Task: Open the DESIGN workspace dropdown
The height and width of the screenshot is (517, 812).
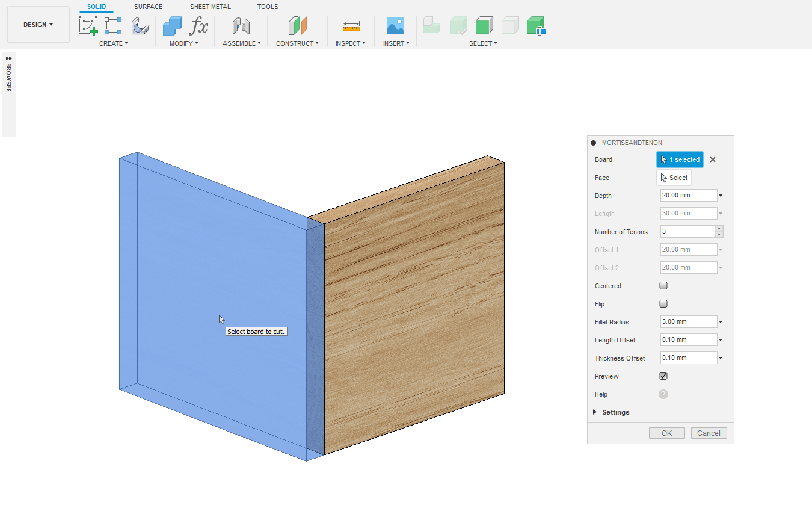Action: (x=38, y=25)
